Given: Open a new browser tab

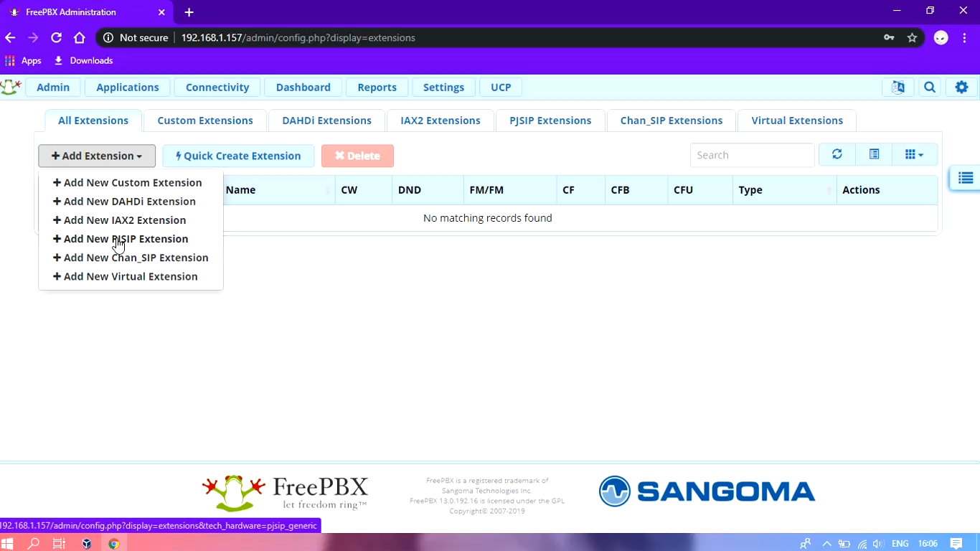Looking at the screenshot, I should 189,12.
